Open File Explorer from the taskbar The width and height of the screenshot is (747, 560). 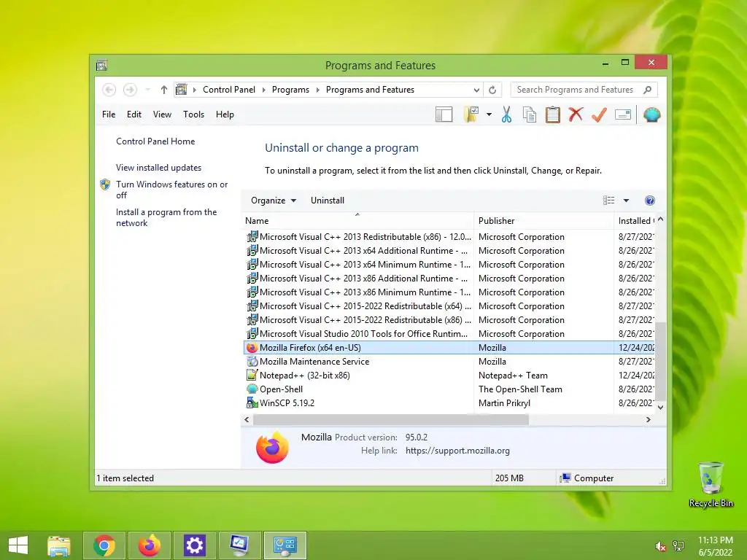point(59,545)
